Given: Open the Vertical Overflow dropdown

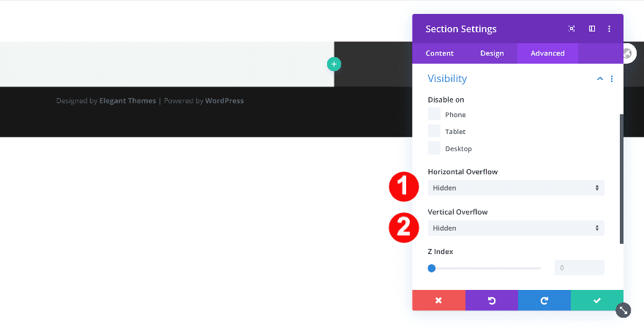Looking at the screenshot, I should coord(516,228).
